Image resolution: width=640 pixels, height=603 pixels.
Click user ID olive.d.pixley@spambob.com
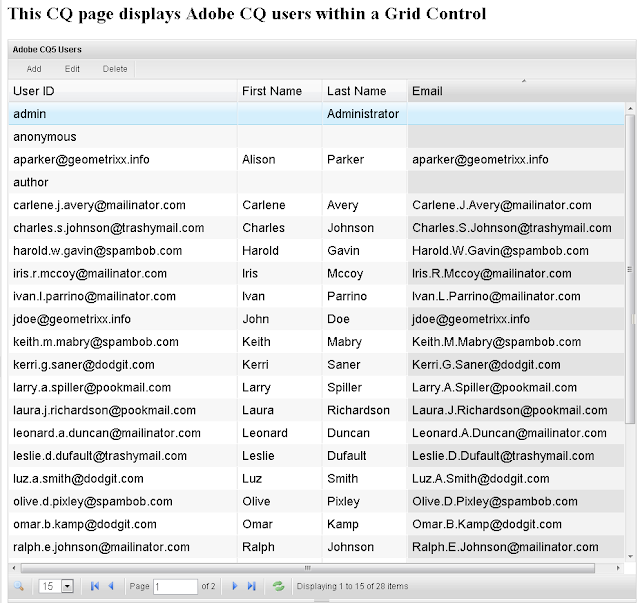tap(93, 503)
